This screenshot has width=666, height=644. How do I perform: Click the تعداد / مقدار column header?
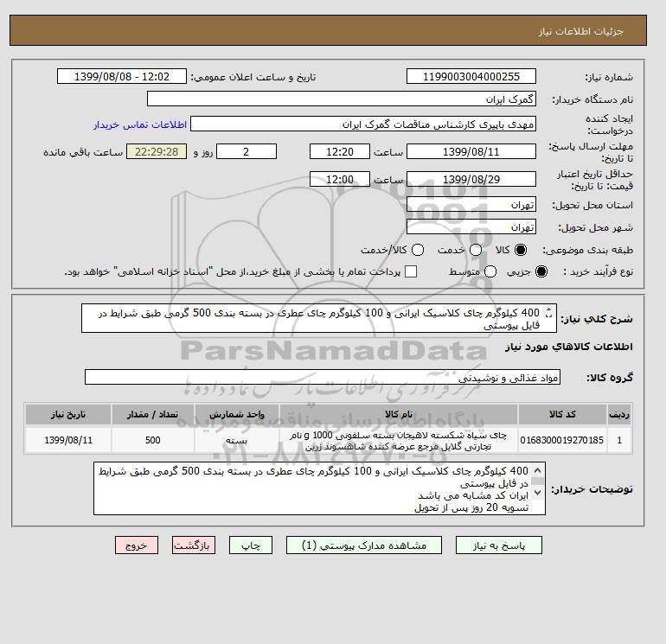(x=153, y=414)
